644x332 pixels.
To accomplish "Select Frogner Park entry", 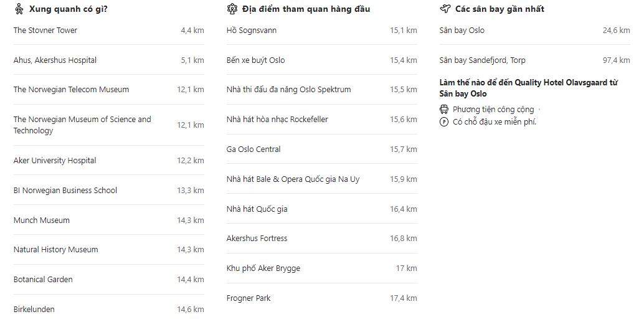I will (321, 298).
